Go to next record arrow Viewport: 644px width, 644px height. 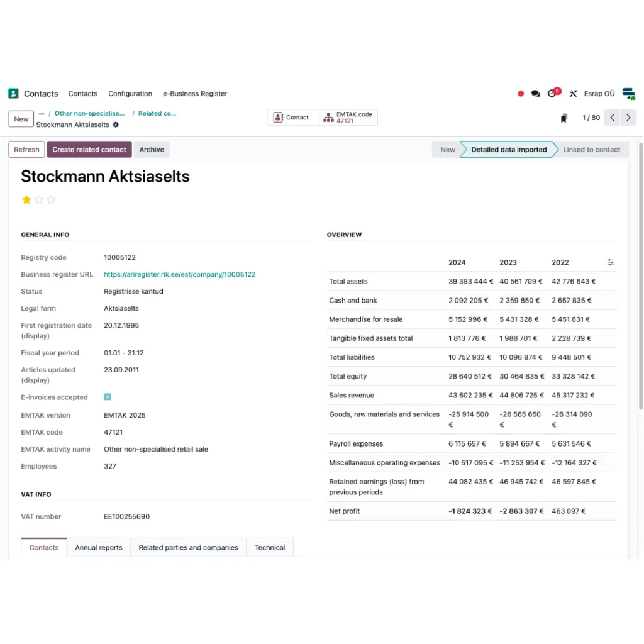point(628,118)
